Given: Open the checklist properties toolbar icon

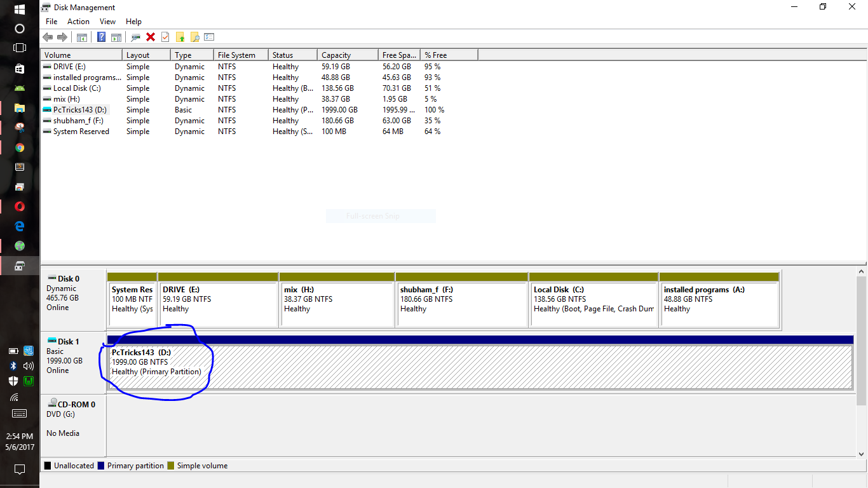Looking at the screenshot, I should pyautogui.click(x=209, y=36).
